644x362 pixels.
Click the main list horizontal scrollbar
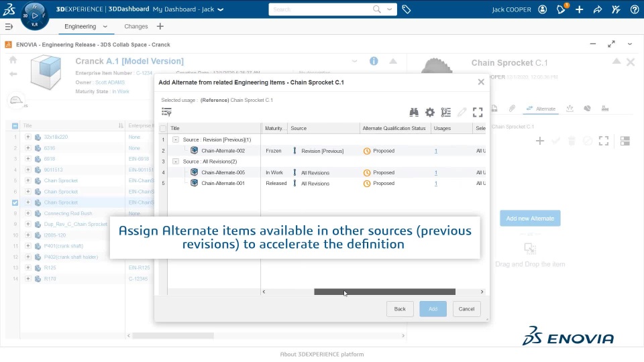click(173, 336)
